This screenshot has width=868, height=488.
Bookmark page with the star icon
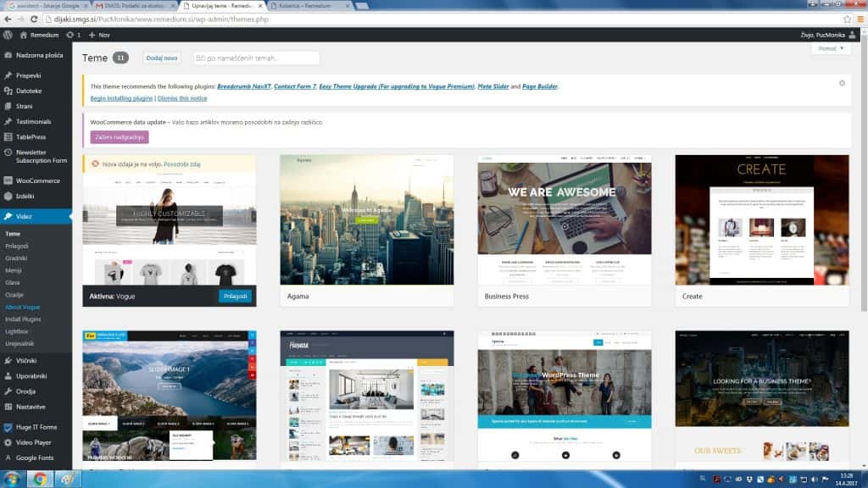click(847, 19)
